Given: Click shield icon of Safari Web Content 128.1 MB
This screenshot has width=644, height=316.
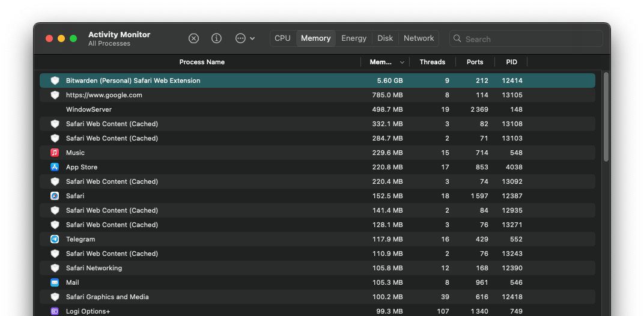Looking at the screenshot, I should point(55,224).
